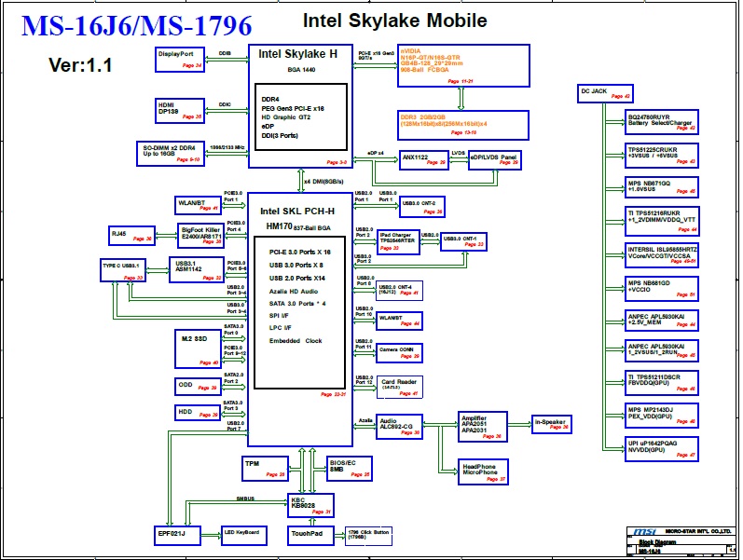The height and width of the screenshot is (560, 743).
Task: Click the SMBUS label
Action: [245, 499]
